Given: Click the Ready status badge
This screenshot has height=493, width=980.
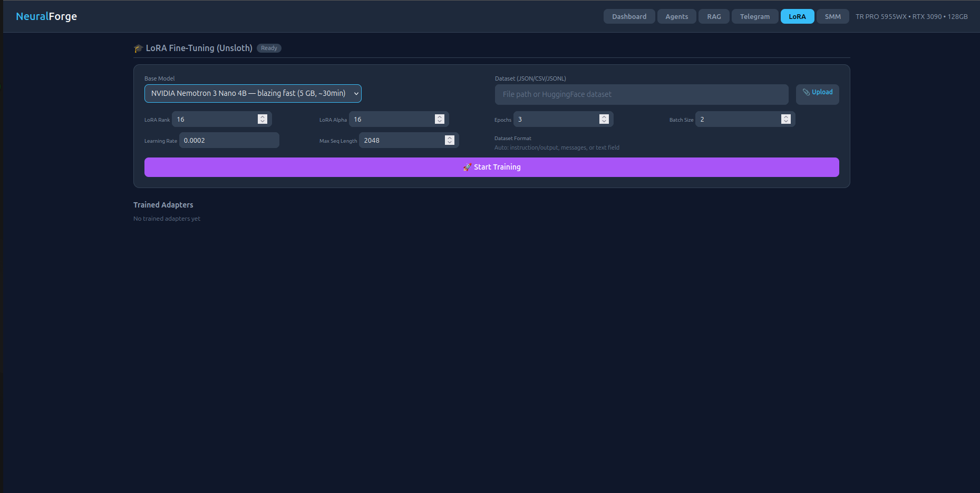Looking at the screenshot, I should (x=269, y=48).
